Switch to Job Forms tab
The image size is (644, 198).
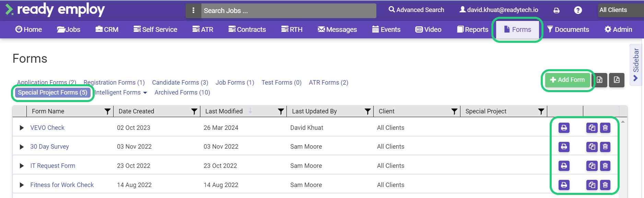pyautogui.click(x=235, y=83)
